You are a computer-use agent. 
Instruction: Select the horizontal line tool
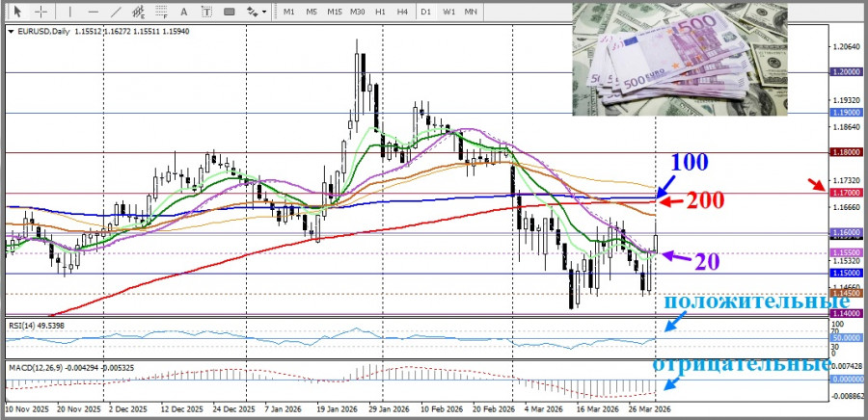[x=93, y=11]
